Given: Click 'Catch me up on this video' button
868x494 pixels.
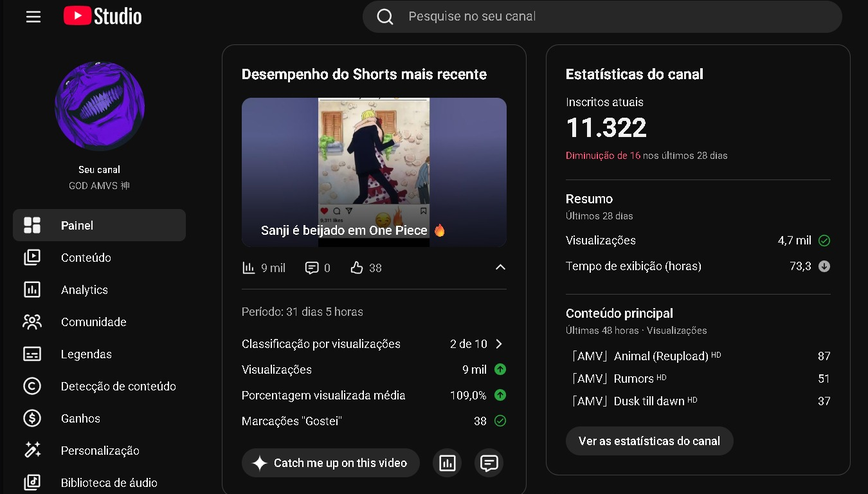Looking at the screenshot, I should point(330,463).
